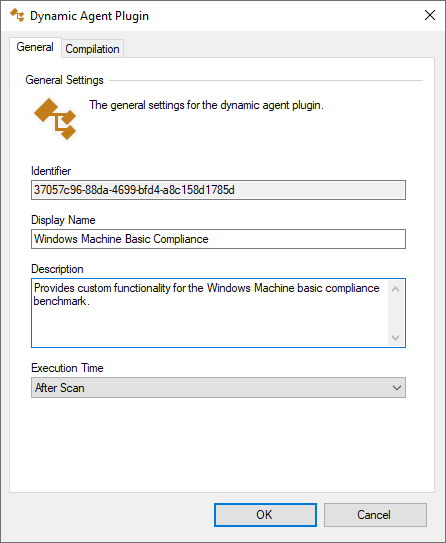The image size is (446, 543).
Task: Click the Execution Time label
Action: 67,368
